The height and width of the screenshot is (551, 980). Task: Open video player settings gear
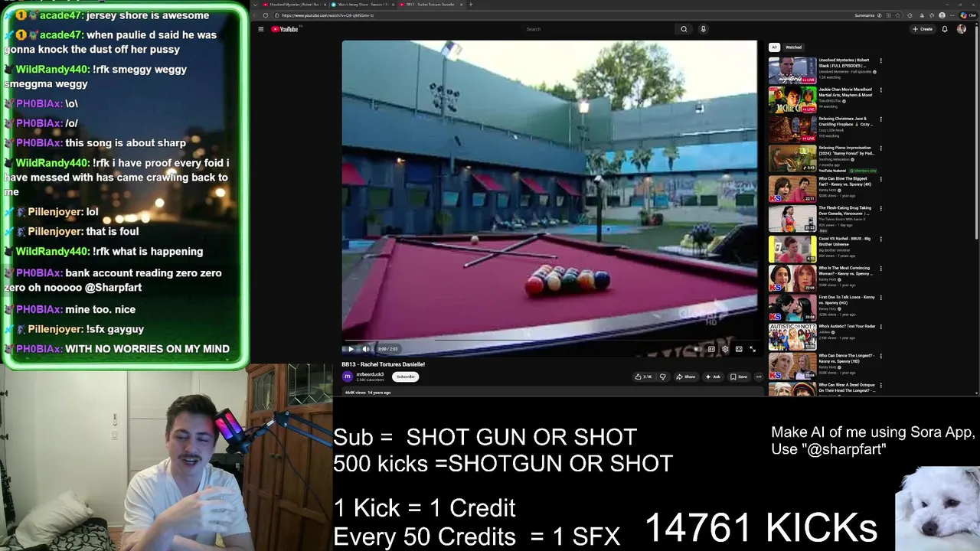tap(725, 349)
